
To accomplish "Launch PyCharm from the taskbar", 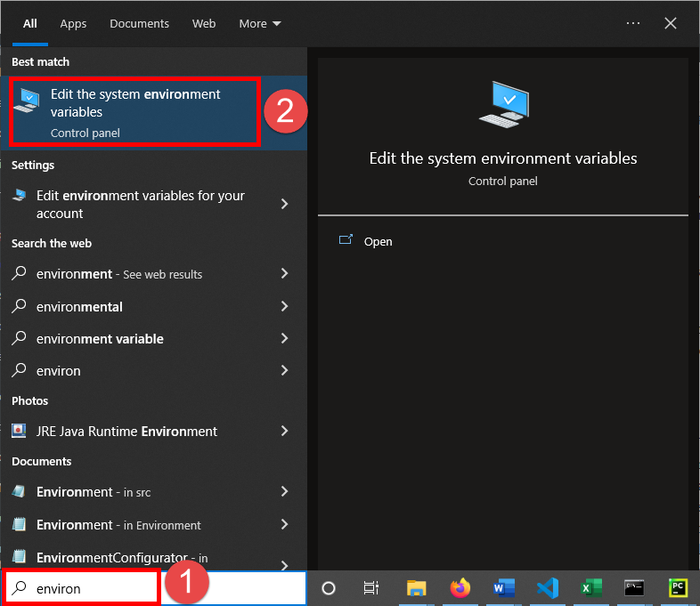I will (678, 587).
